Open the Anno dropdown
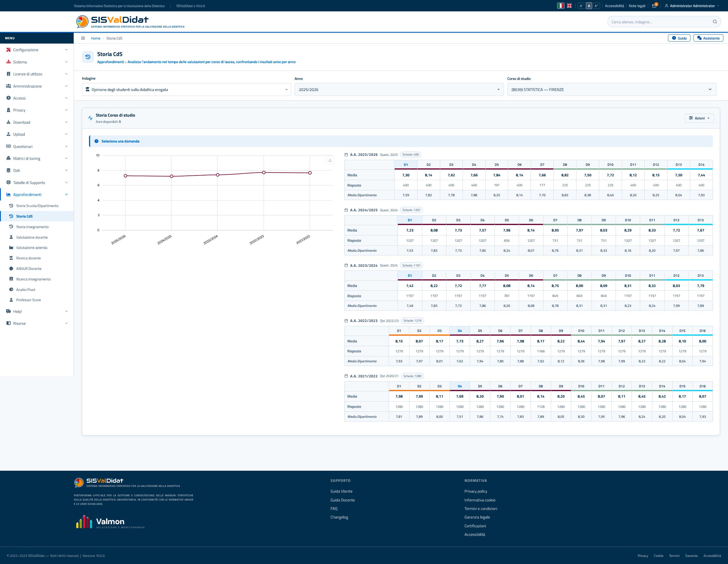728x564 pixels. [399, 89]
